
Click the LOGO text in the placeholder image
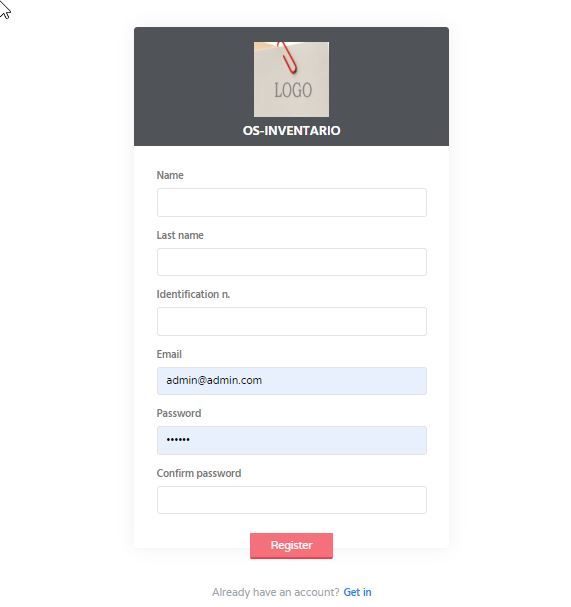293,90
